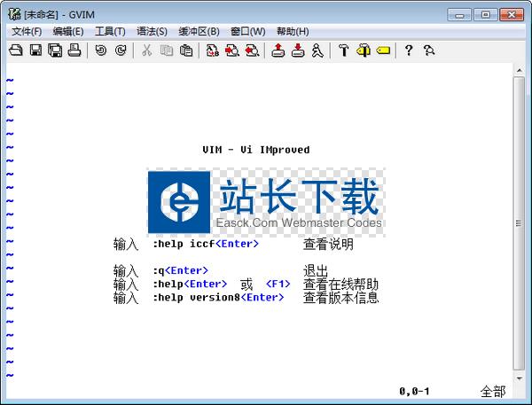Click the Jump to tag yellow icon
Screen dimensions: 532x405
(x=383, y=51)
